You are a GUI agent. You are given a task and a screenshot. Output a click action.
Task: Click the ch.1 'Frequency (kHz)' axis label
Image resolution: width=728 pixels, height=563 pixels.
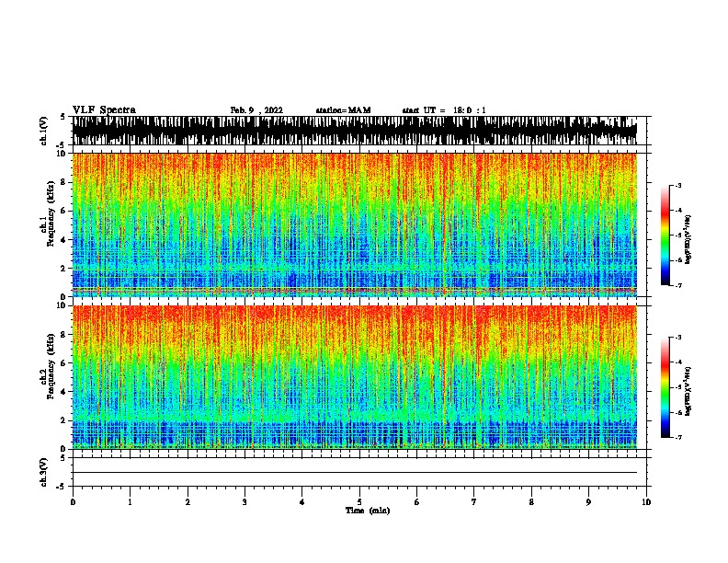tap(51, 214)
